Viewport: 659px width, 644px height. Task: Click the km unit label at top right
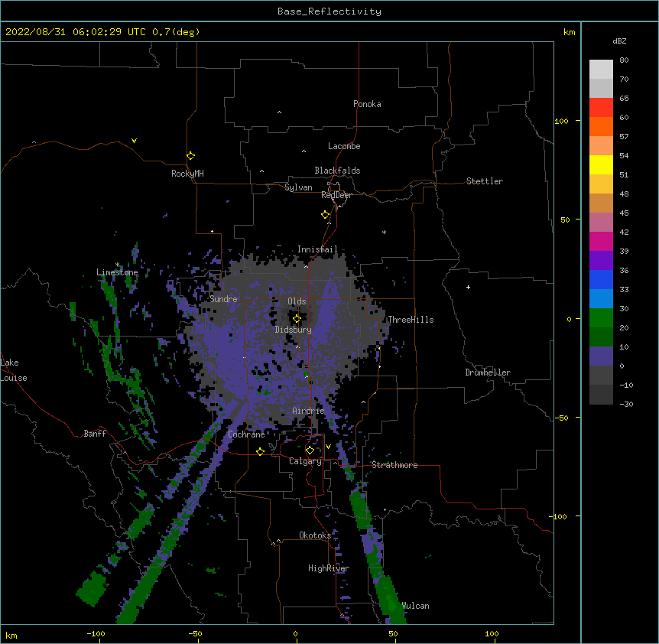pyautogui.click(x=569, y=32)
